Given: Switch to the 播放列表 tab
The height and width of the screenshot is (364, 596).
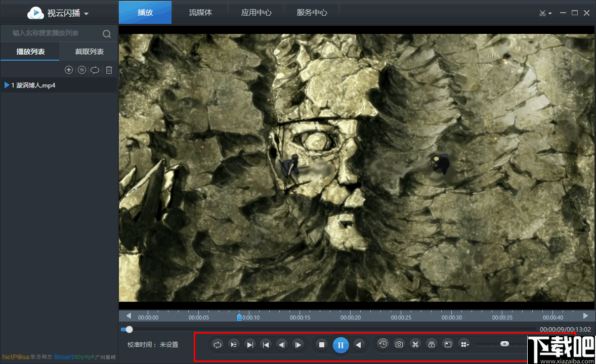Looking at the screenshot, I should click(30, 51).
